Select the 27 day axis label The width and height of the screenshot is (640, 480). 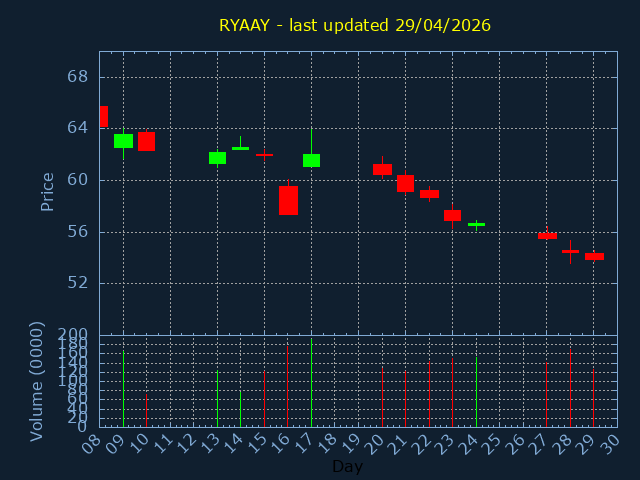(x=539, y=443)
